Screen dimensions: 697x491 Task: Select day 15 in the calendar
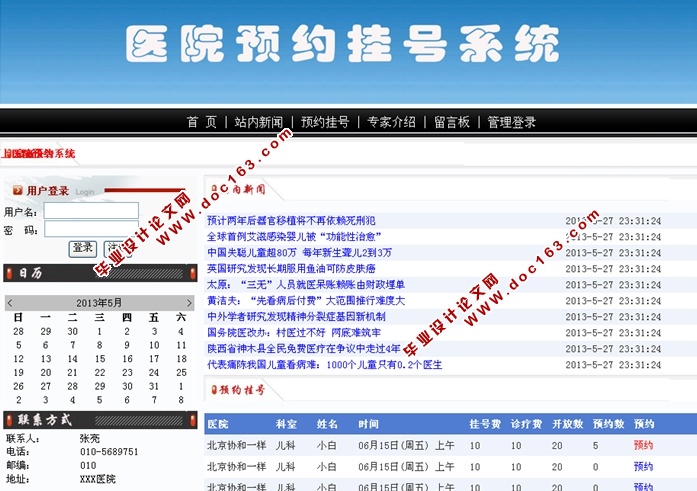click(99, 359)
